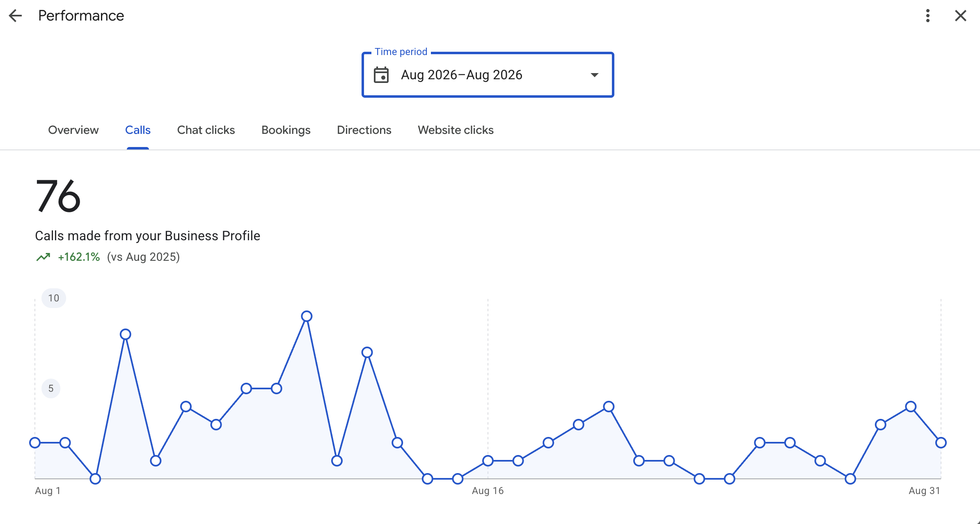Screen dimensions: 980x524
Task: Open the Directions tab
Action: (364, 130)
